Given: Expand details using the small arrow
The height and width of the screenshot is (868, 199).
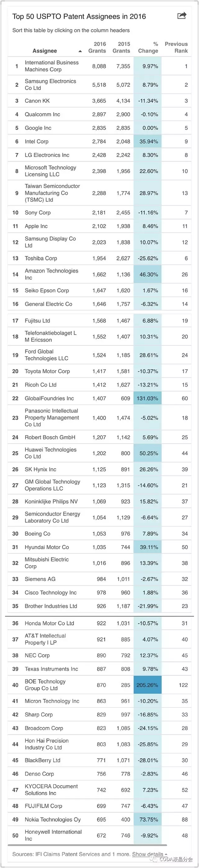Looking at the screenshot, I should 166,855.
